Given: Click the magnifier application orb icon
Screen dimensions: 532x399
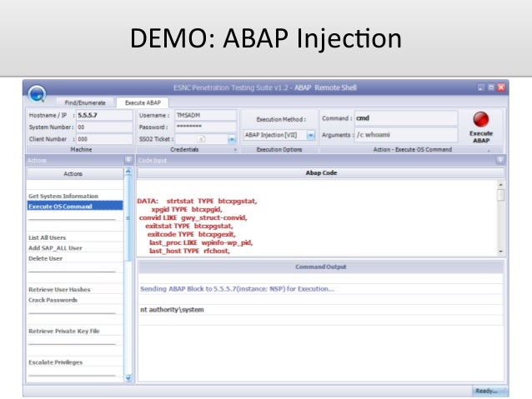Looking at the screenshot, I should coord(38,94).
